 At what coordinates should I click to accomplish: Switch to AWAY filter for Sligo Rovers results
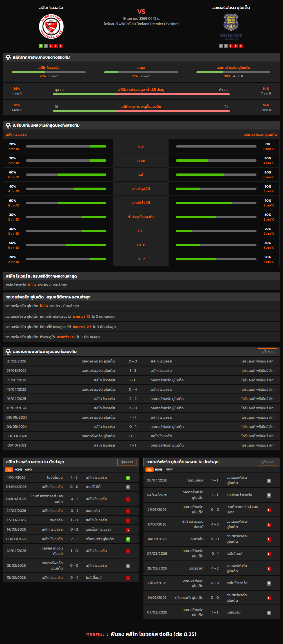coord(28,470)
